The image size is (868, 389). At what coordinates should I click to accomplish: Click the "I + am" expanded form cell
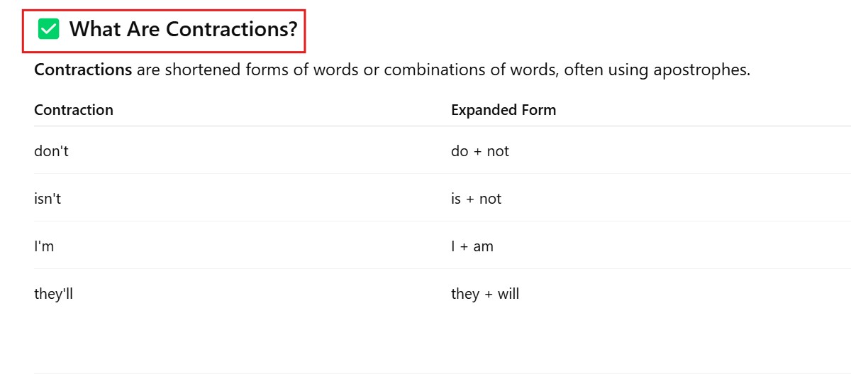[472, 246]
